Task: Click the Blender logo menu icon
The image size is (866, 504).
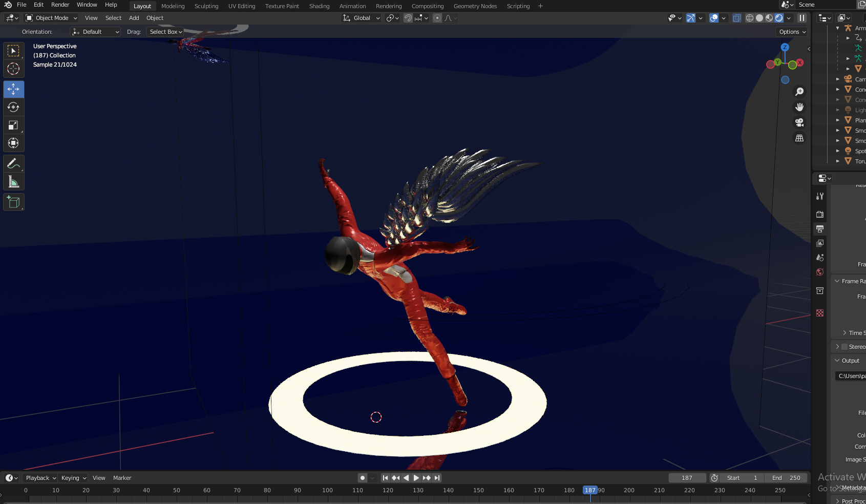Action: [8, 5]
